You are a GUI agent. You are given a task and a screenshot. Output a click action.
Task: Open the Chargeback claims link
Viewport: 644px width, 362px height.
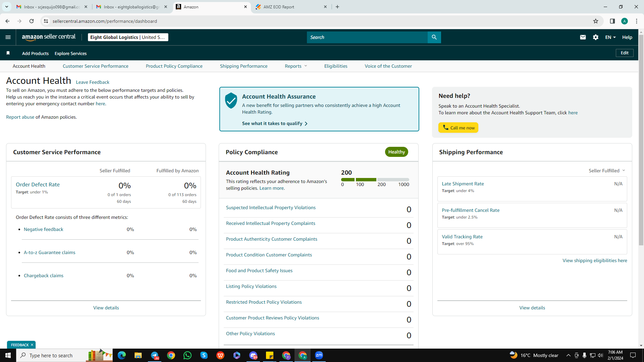(44, 276)
